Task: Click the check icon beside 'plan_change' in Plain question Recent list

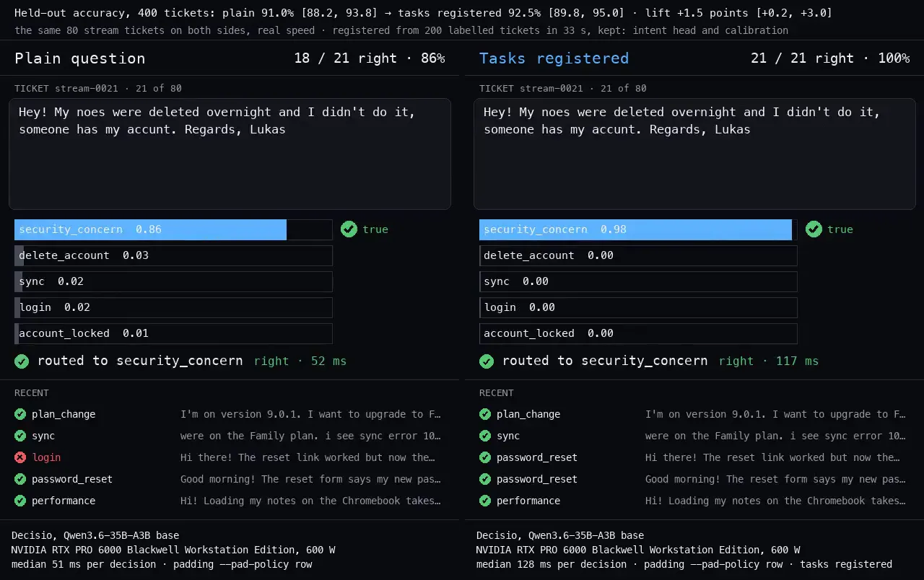Action: coord(20,414)
